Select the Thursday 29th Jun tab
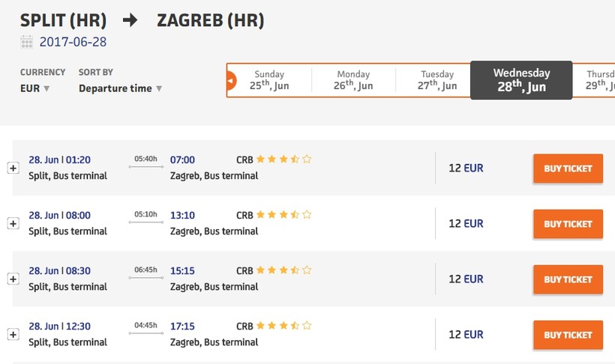615x364 pixels. click(x=596, y=80)
